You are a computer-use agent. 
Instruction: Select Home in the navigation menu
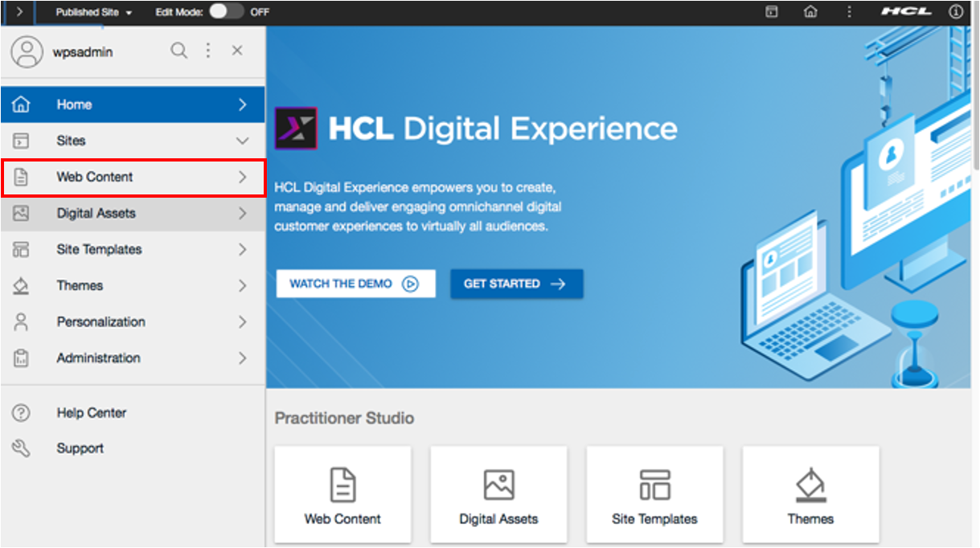tap(133, 104)
